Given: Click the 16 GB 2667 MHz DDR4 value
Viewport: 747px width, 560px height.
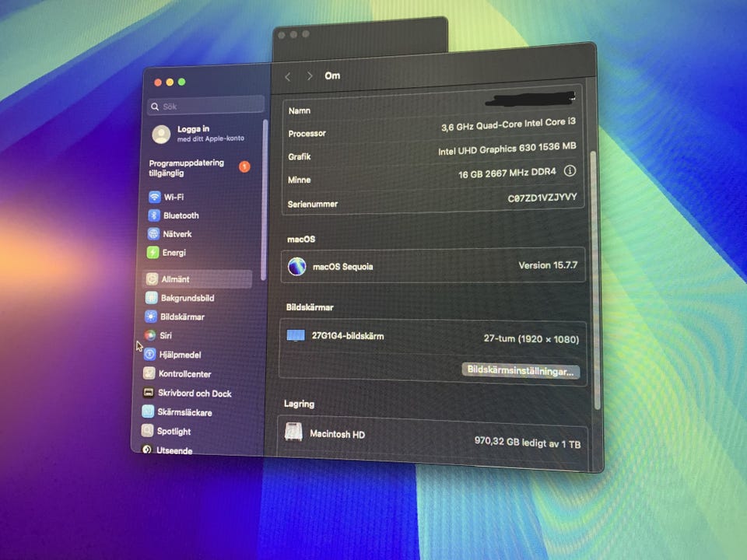Looking at the screenshot, I should click(x=507, y=173).
